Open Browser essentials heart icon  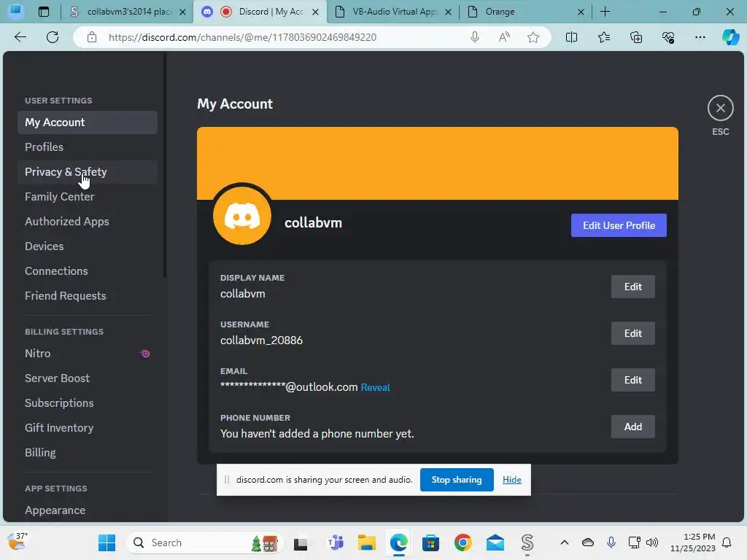coord(668,37)
